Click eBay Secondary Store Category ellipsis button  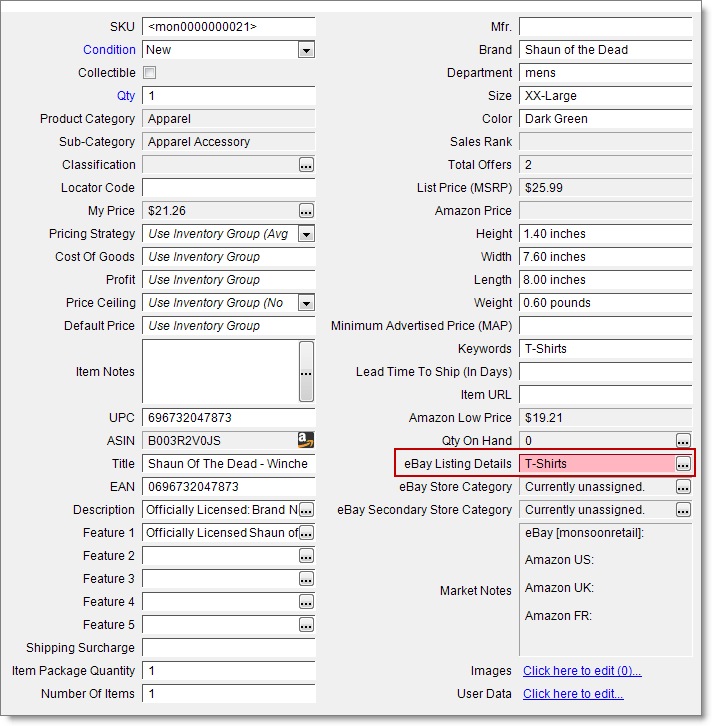pyautogui.click(x=683, y=510)
